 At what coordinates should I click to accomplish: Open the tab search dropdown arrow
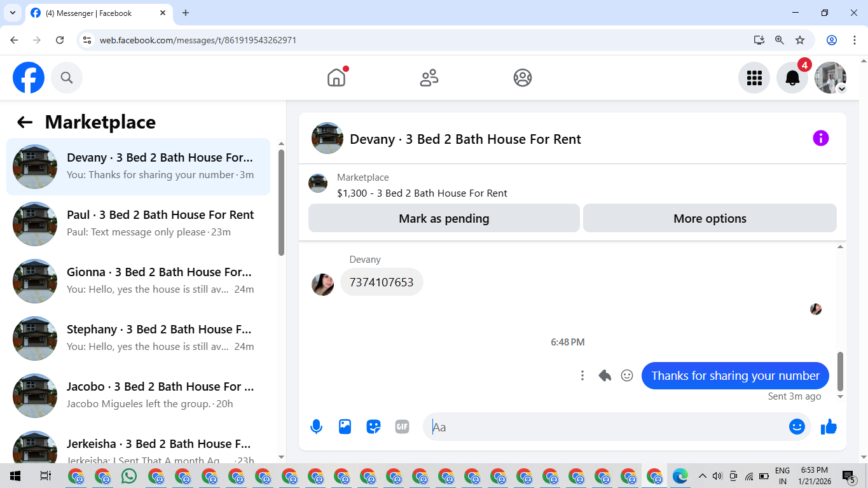click(x=12, y=13)
